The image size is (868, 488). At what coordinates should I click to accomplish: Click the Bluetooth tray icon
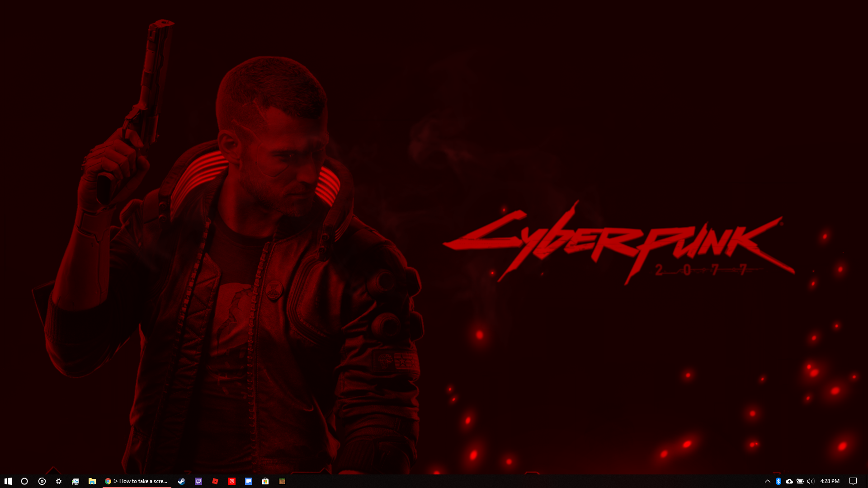click(x=778, y=481)
